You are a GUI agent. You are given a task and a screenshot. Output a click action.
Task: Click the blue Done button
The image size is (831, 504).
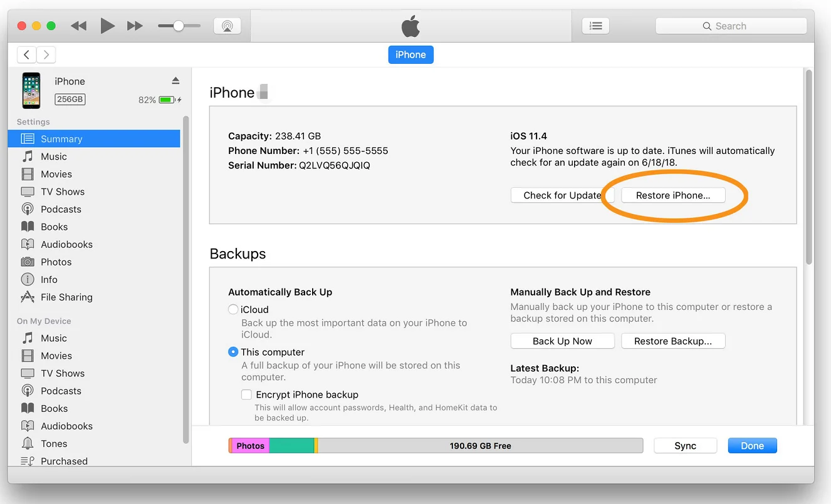click(x=752, y=446)
